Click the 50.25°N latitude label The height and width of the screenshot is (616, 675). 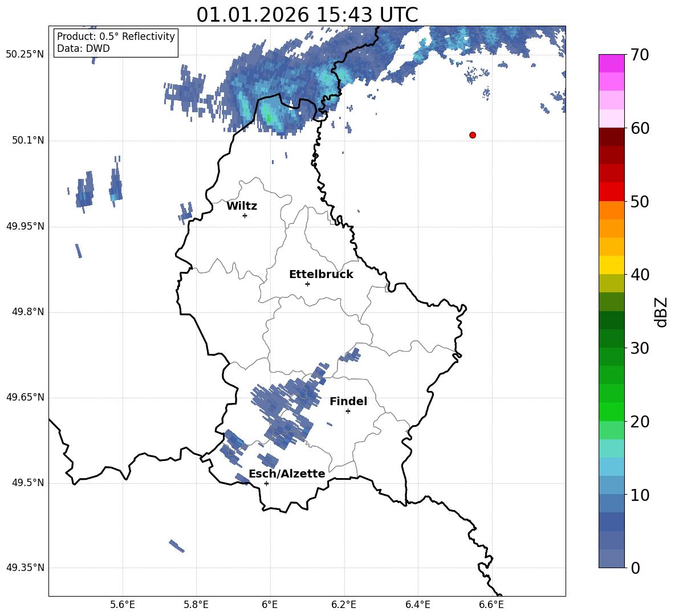[25, 55]
